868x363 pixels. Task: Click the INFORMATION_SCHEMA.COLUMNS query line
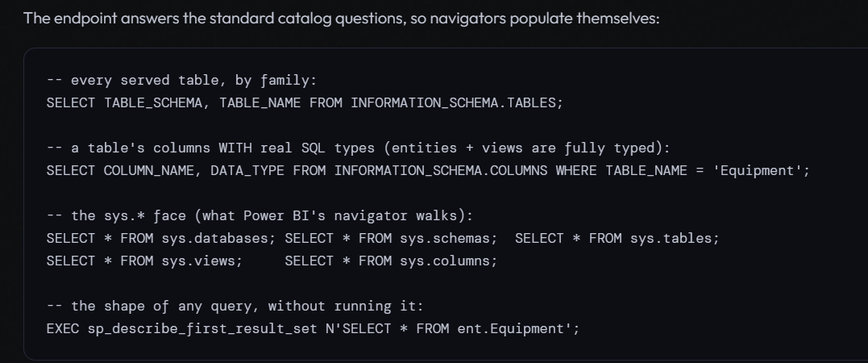point(428,171)
